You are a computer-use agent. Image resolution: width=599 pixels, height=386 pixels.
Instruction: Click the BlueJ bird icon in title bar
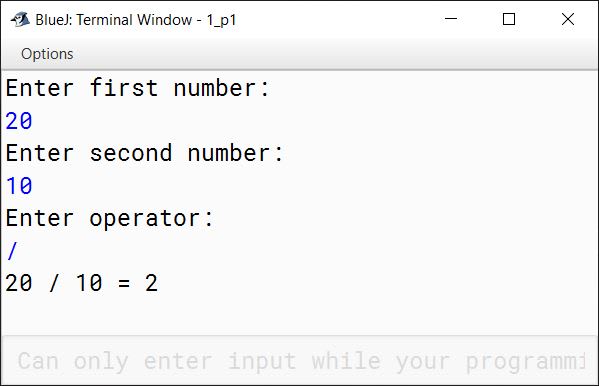[20, 19]
